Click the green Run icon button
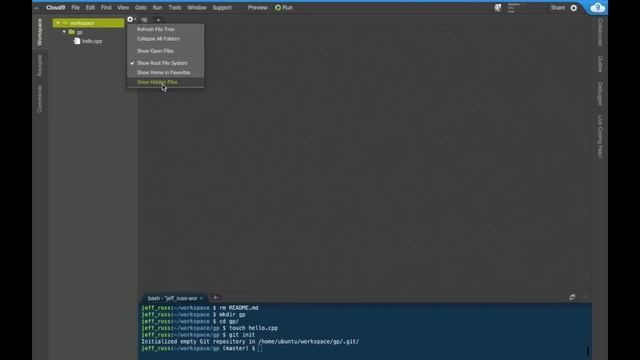Viewport: 640px width, 360px height. (x=278, y=7)
